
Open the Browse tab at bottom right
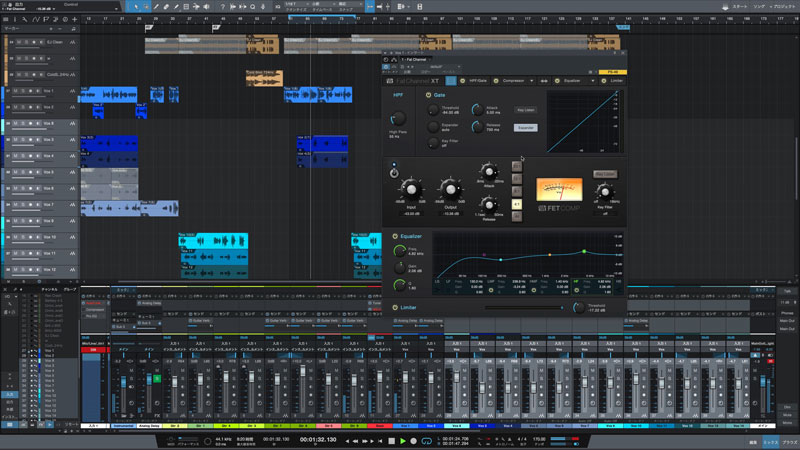[x=789, y=442]
